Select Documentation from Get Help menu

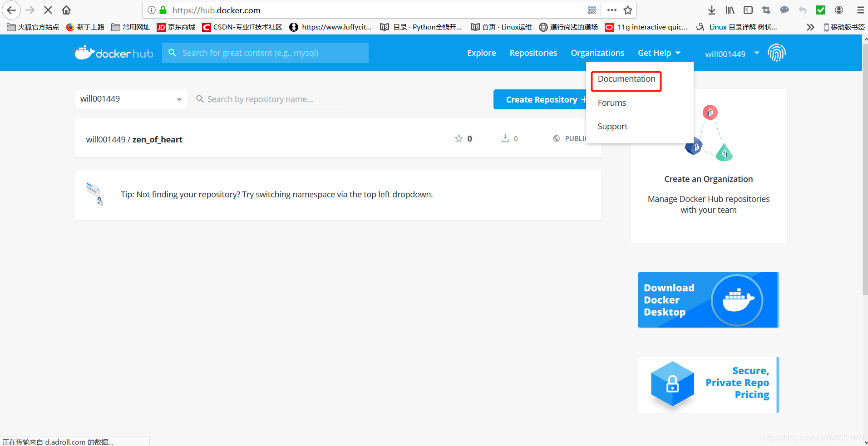click(626, 79)
